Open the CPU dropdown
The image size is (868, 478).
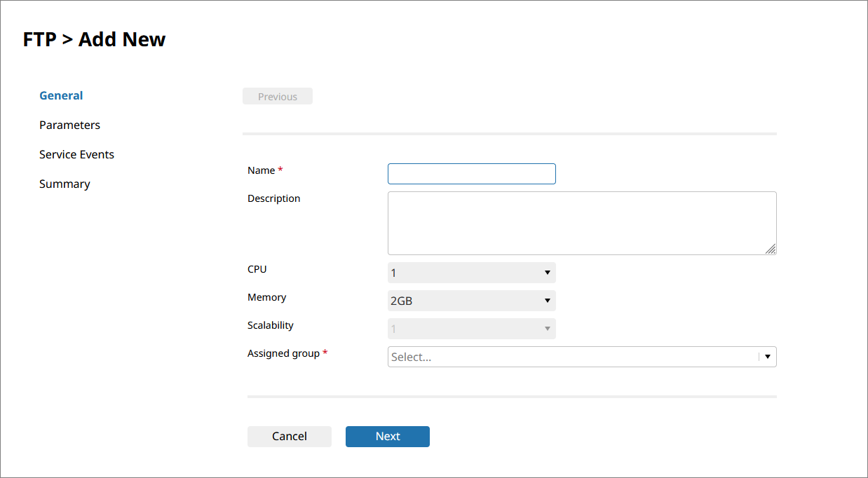click(471, 273)
